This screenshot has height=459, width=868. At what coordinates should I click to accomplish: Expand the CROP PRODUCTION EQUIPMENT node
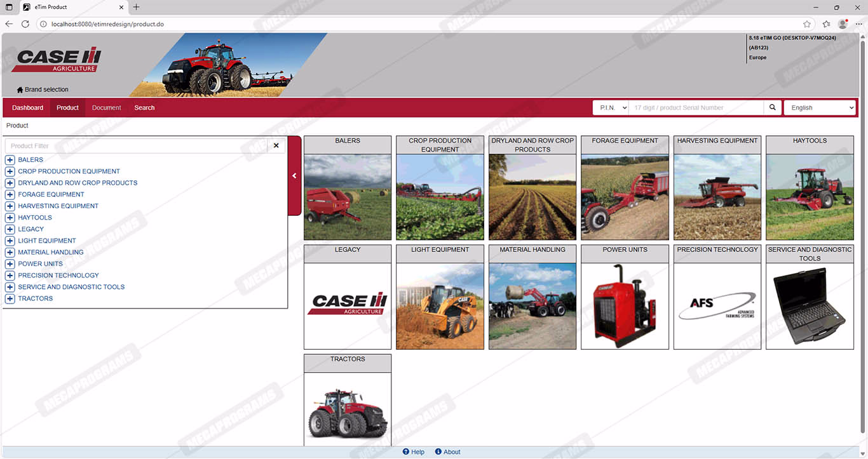10,171
